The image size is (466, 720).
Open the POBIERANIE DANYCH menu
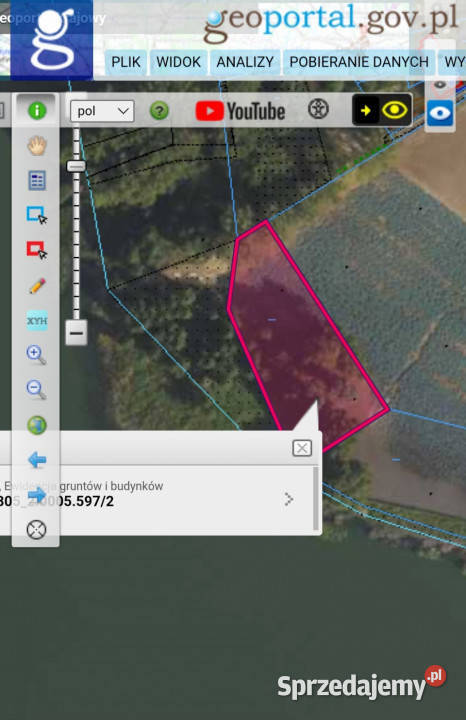tap(359, 62)
